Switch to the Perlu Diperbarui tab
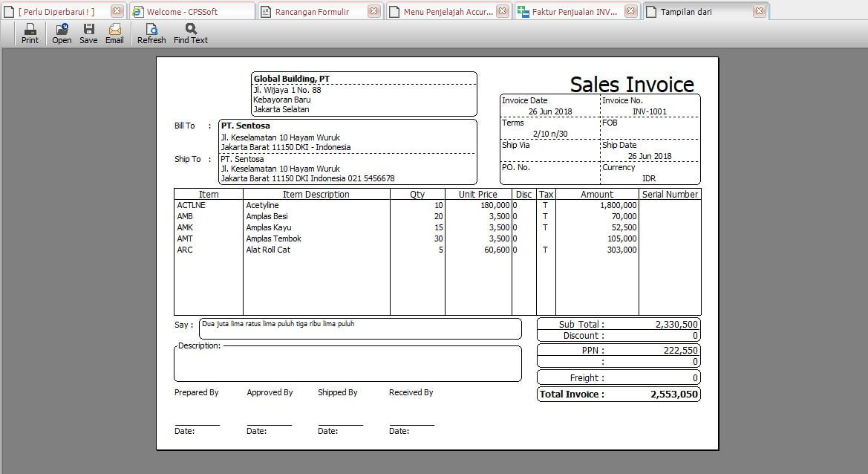868x474 pixels. [x=56, y=12]
